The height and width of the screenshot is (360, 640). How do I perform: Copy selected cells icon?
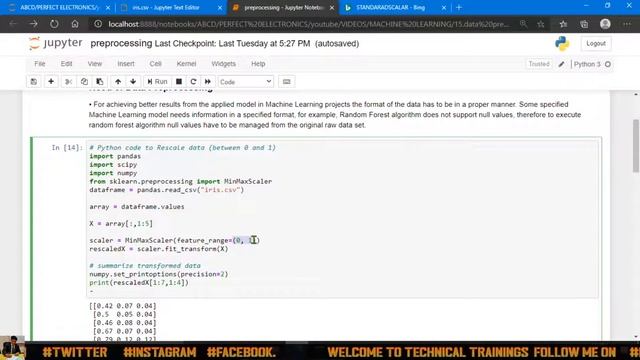[84, 82]
